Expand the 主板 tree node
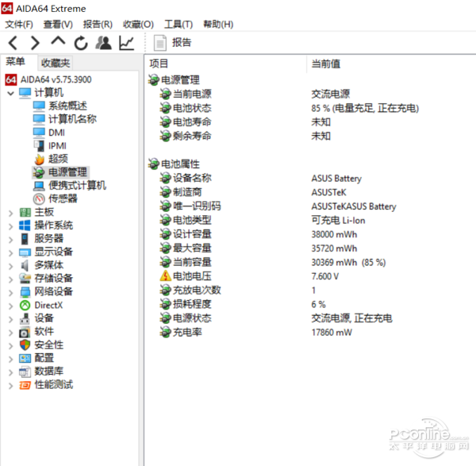The height and width of the screenshot is (466, 476). (x=11, y=213)
